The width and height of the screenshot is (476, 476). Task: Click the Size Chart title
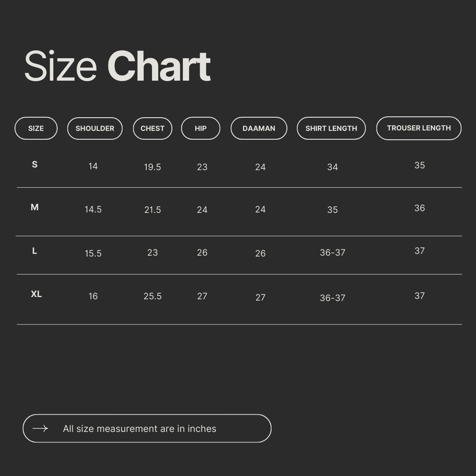click(117, 67)
